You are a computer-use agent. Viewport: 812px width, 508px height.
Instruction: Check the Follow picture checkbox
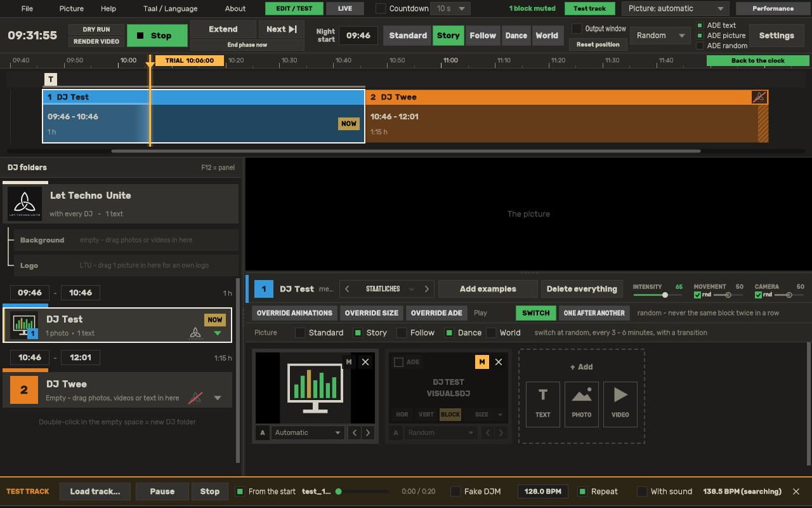pyautogui.click(x=402, y=333)
